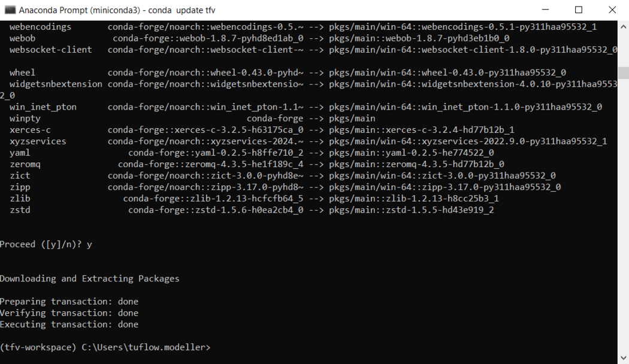Click the scrollbar down arrow
Image resolution: width=629 pixels, height=364 pixels.
(623, 357)
